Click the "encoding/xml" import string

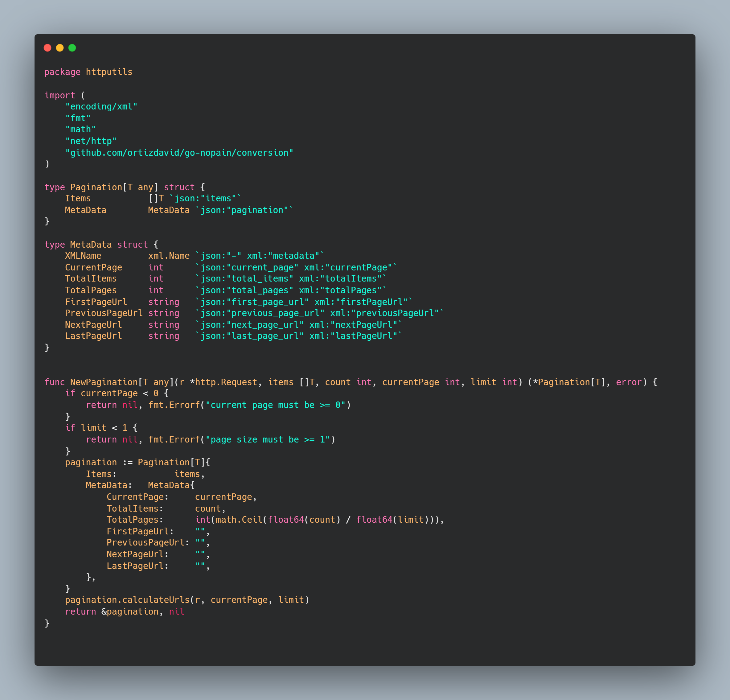(x=101, y=107)
